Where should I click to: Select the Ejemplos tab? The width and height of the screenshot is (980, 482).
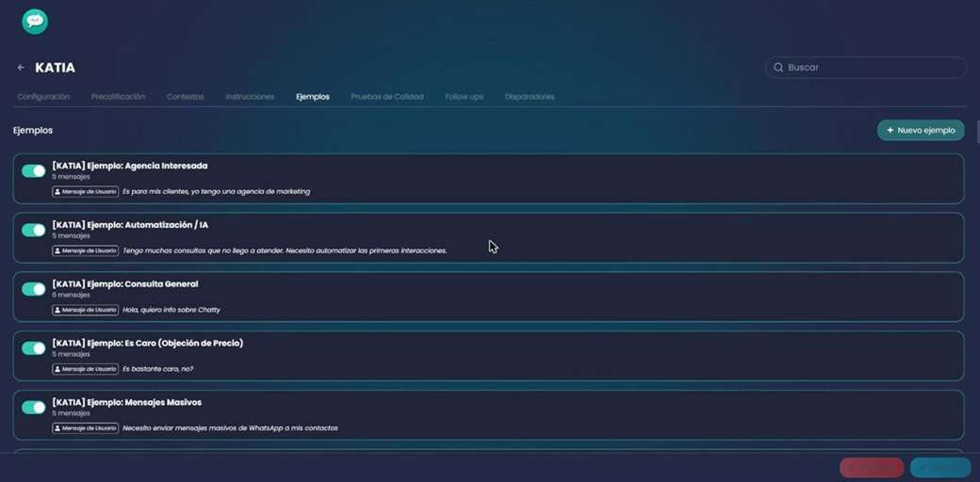click(313, 97)
